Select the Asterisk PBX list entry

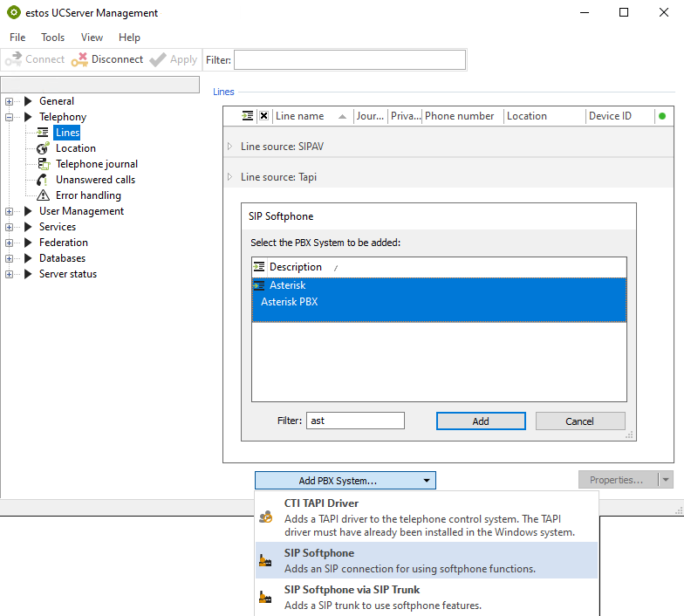pos(289,302)
